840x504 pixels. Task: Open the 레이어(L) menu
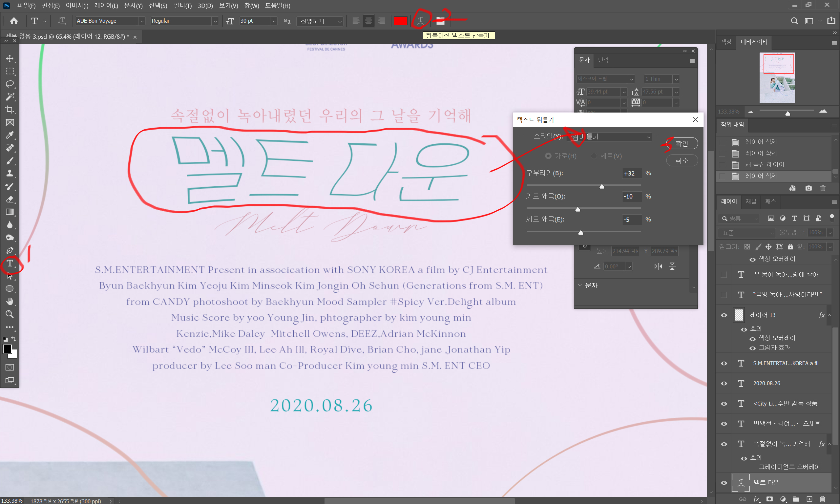pyautogui.click(x=106, y=6)
